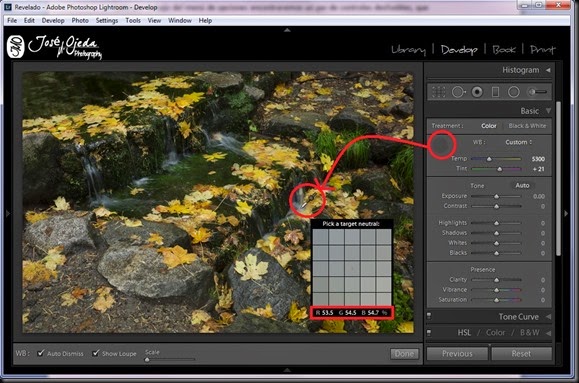Select the Radial Filter tool
Image resolution: width=579 pixels, height=383 pixels.
[514, 92]
